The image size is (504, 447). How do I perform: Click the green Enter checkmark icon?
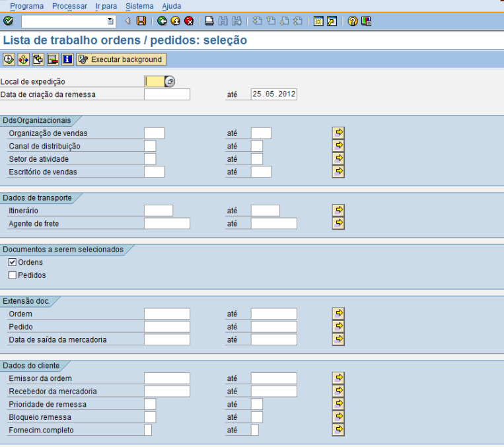(x=8, y=21)
